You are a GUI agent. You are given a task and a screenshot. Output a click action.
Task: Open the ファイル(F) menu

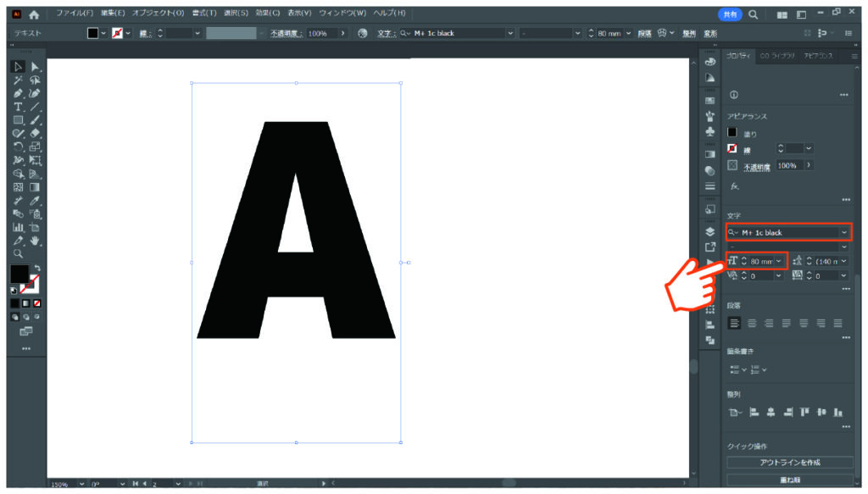[x=75, y=13]
